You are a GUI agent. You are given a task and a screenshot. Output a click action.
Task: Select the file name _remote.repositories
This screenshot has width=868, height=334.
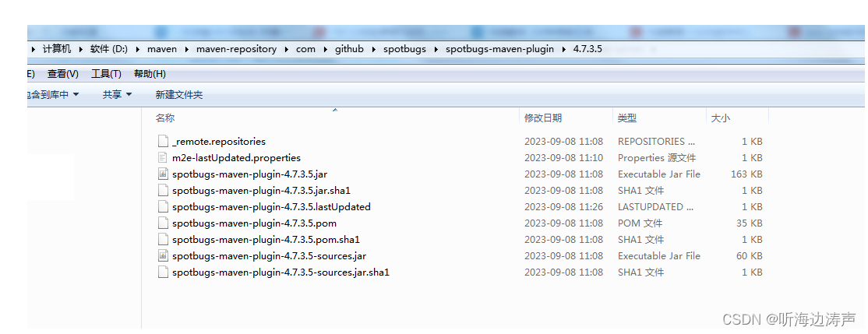[x=219, y=142]
